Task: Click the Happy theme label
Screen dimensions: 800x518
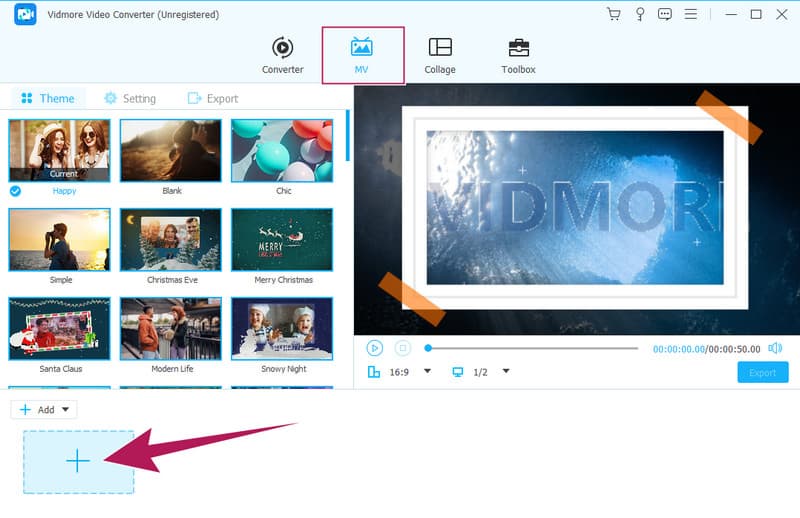Action: click(x=64, y=191)
